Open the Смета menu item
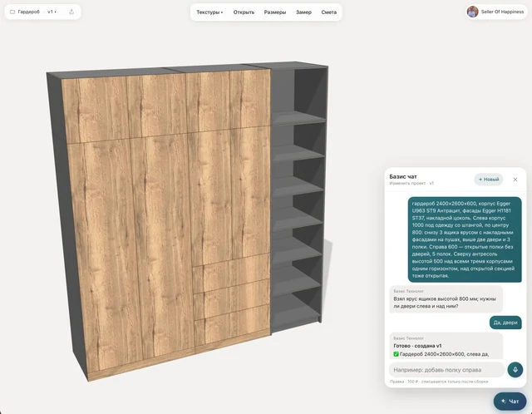532x414 pixels. click(x=329, y=12)
